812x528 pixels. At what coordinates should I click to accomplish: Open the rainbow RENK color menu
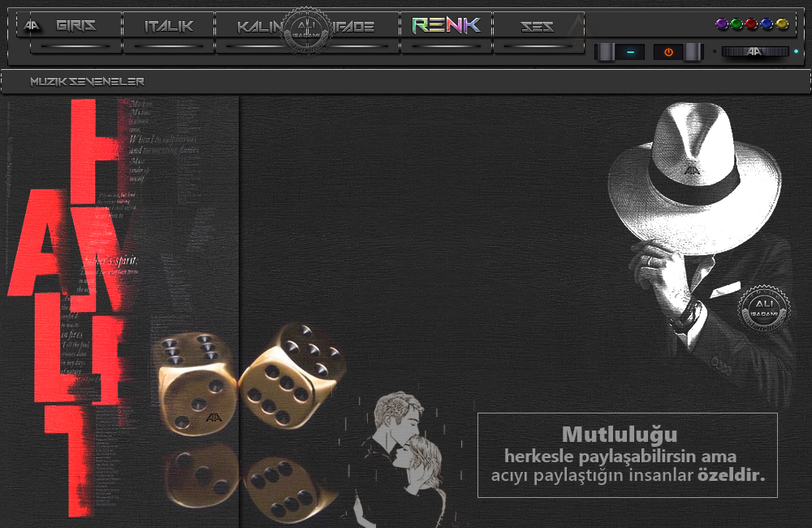[x=446, y=25]
